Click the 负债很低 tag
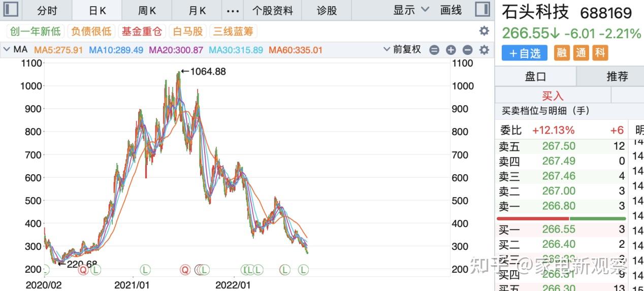644x291 pixels. pyautogui.click(x=91, y=31)
